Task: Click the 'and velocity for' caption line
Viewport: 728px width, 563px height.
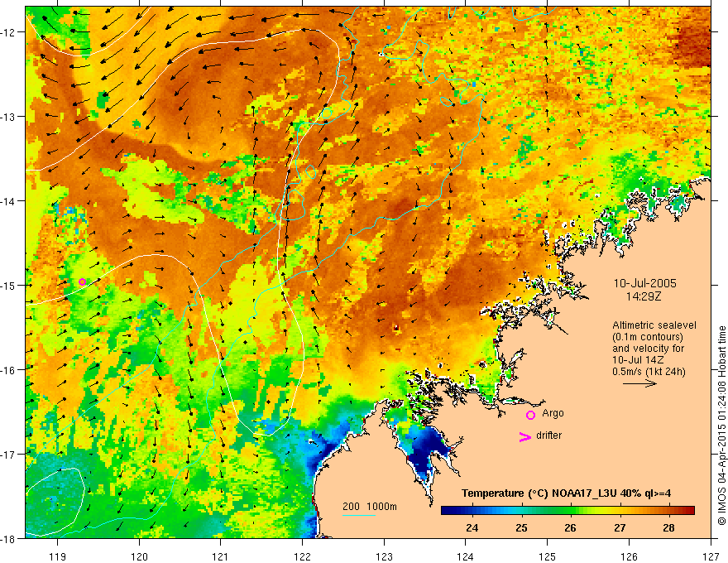Action: [x=648, y=349]
